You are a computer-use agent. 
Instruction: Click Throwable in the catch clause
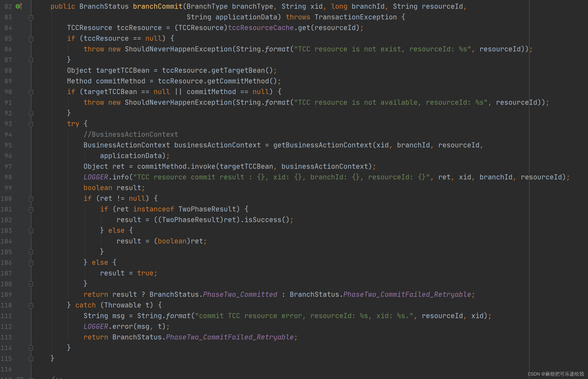click(x=123, y=305)
